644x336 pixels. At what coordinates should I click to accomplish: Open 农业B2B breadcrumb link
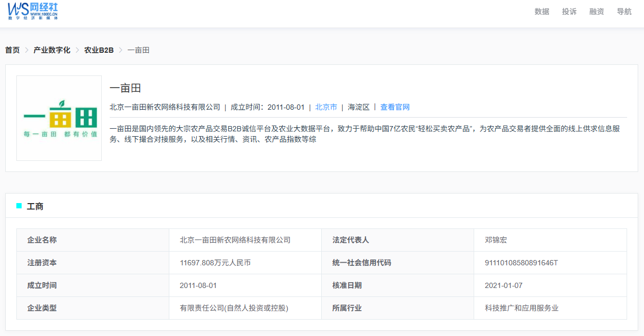[x=99, y=50]
